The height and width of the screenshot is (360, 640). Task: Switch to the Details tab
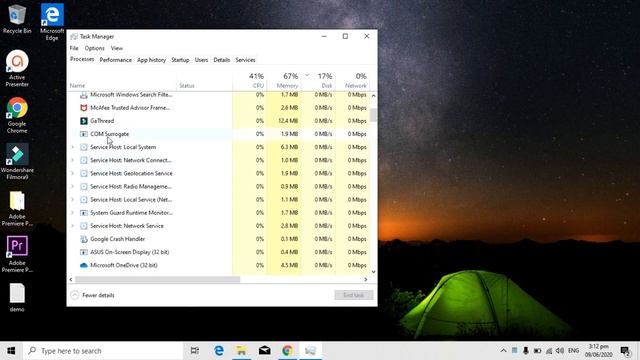(222, 60)
